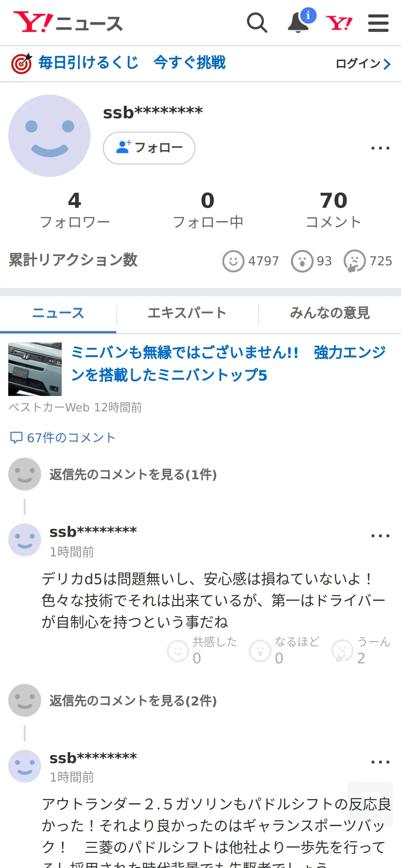The image size is (401, 868).
Task: Open the minivan article car thumbnail
Action: tap(35, 369)
